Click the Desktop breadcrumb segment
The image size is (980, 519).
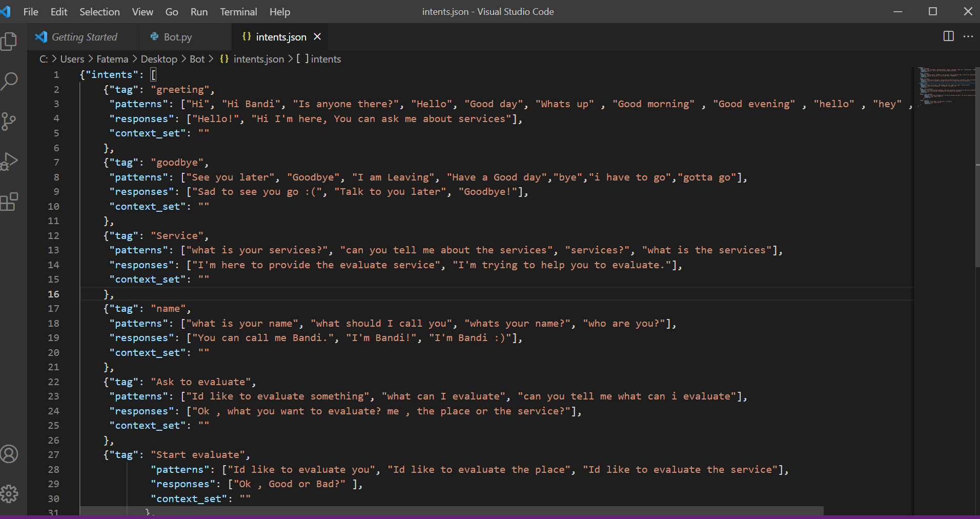pos(159,59)
